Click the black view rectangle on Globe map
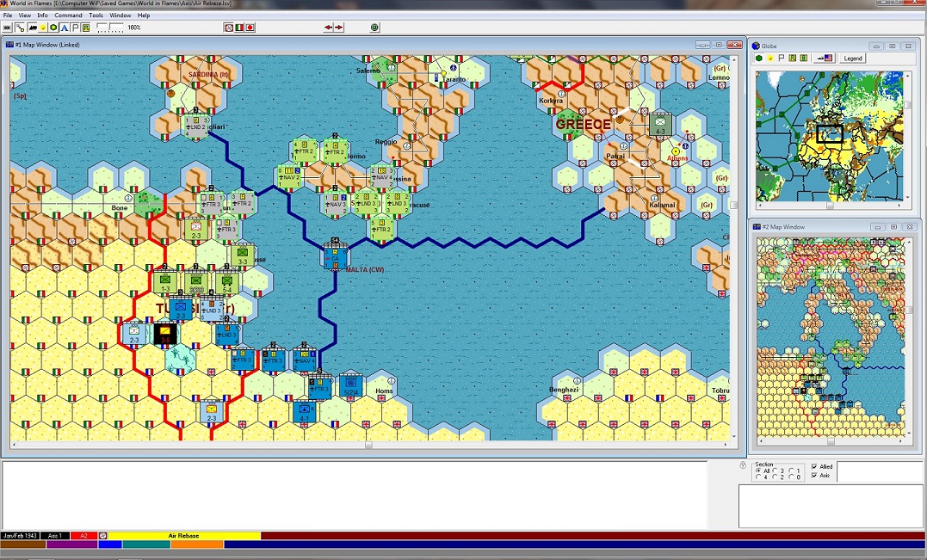Image resolution: width=927 pixels, height=560 pixels. 830,133
